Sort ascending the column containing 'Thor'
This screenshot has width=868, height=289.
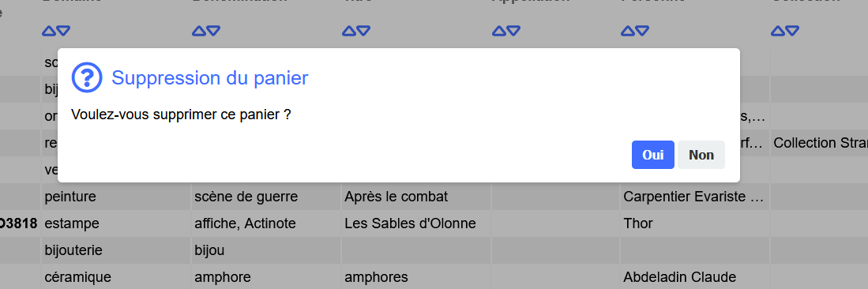(x=628, y=31)
